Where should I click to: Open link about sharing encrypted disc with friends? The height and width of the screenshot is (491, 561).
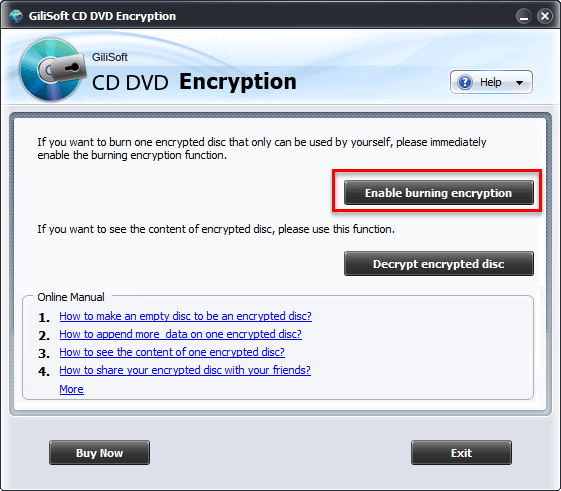click(185, 370)
